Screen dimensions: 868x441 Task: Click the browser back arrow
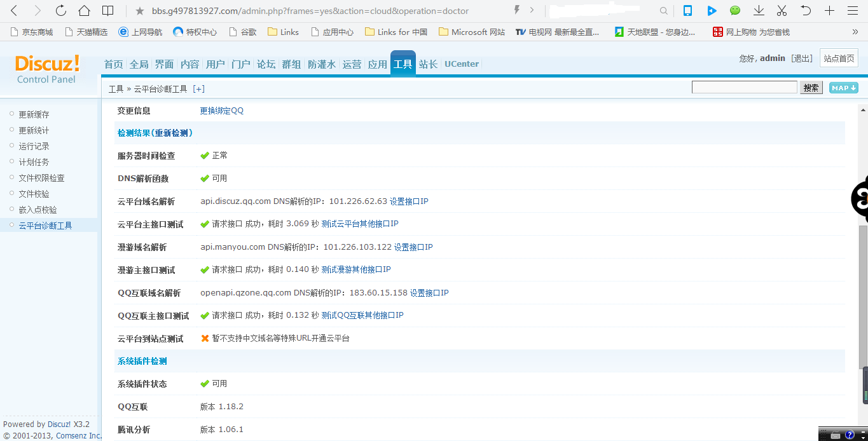pos(14,11)
